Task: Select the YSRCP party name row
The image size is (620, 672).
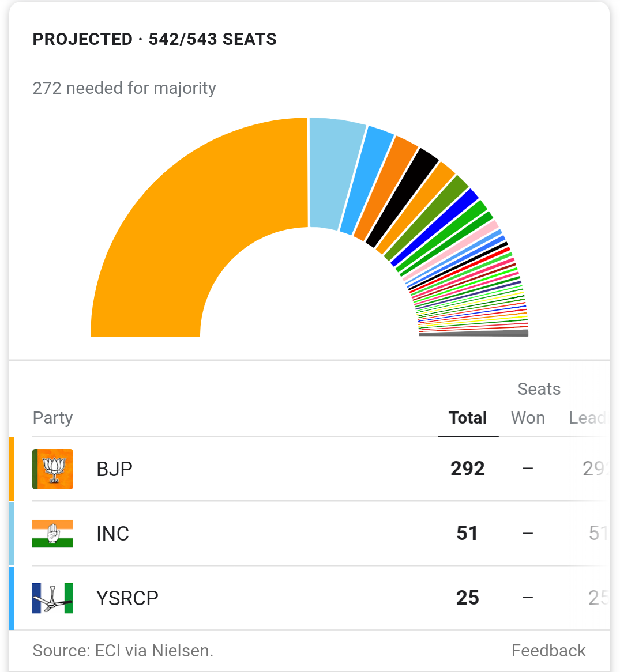Action: pyautogui.click(x=127, y=598)
